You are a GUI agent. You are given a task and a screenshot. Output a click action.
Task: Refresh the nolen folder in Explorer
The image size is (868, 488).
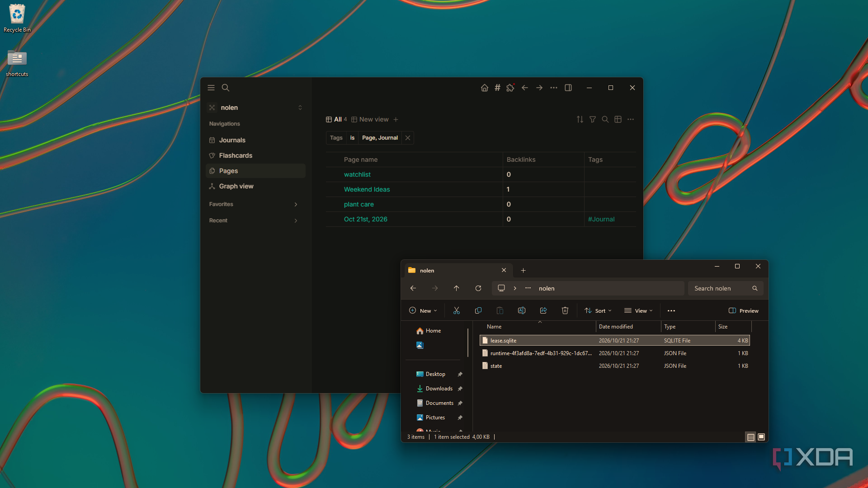click(478, 288)
